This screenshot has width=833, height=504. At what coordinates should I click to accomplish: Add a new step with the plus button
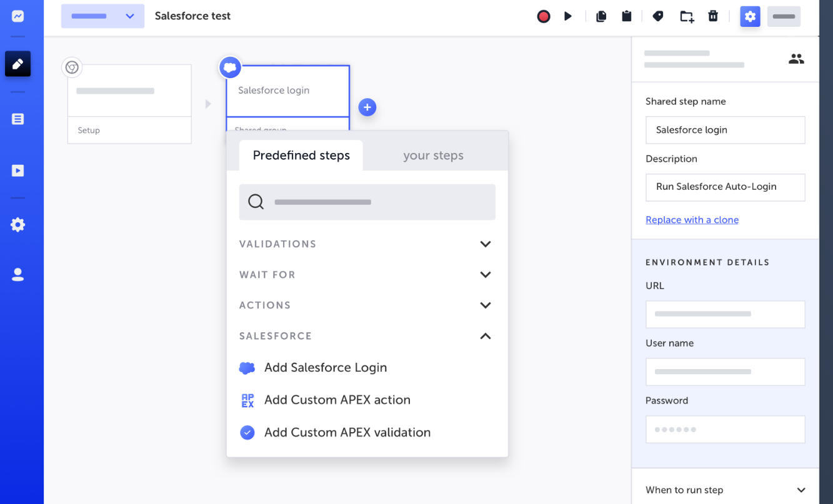(x=367, y=107)
